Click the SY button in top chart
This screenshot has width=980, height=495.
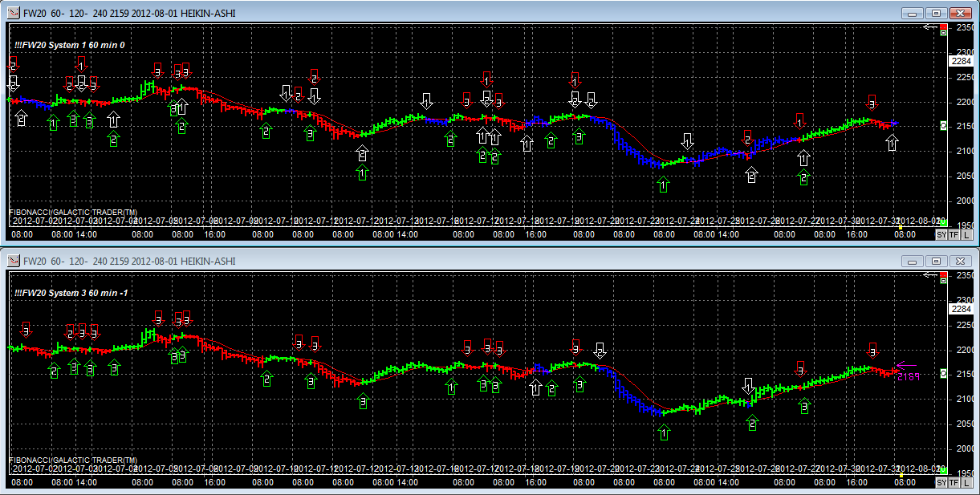tap(941, 235)
